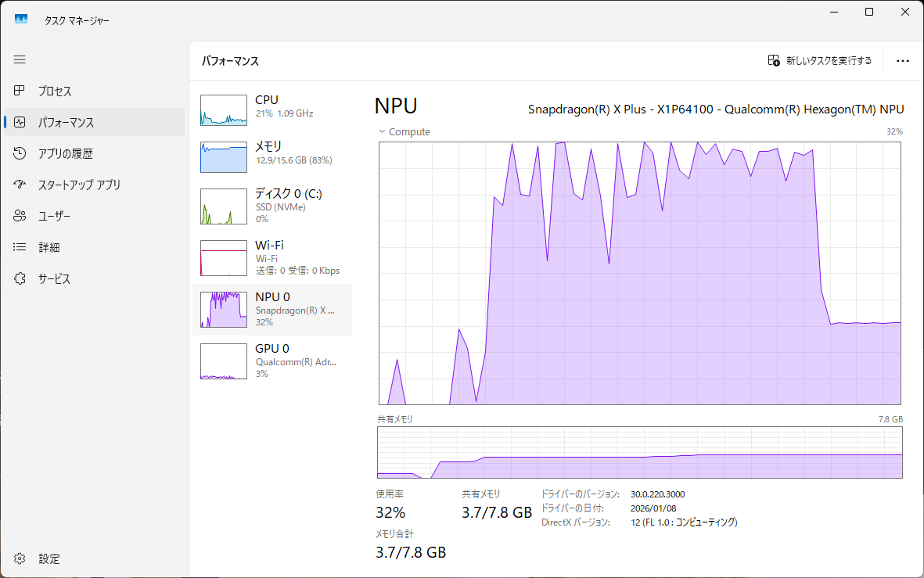924x578 pixels.
Task: Minimize the Task Manager window
Action: 834,12
